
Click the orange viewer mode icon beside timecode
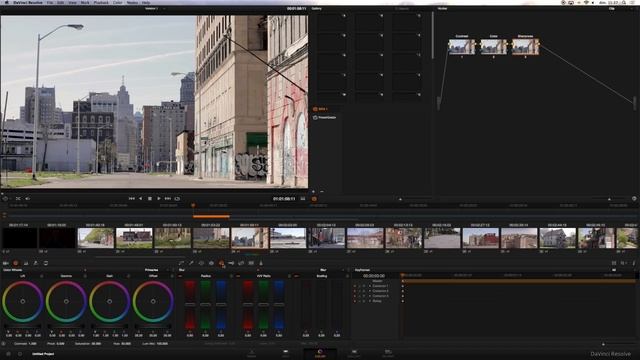(x=314, y=199)
